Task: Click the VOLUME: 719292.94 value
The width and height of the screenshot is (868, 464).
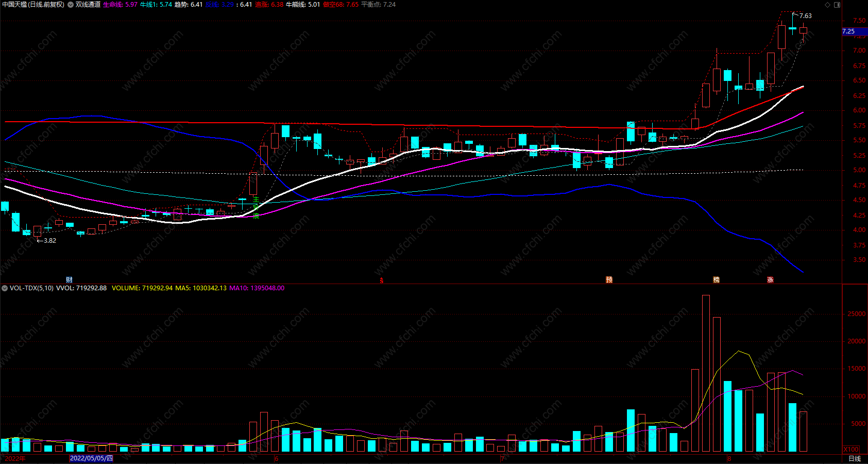Action: click(x=142, y=288)
